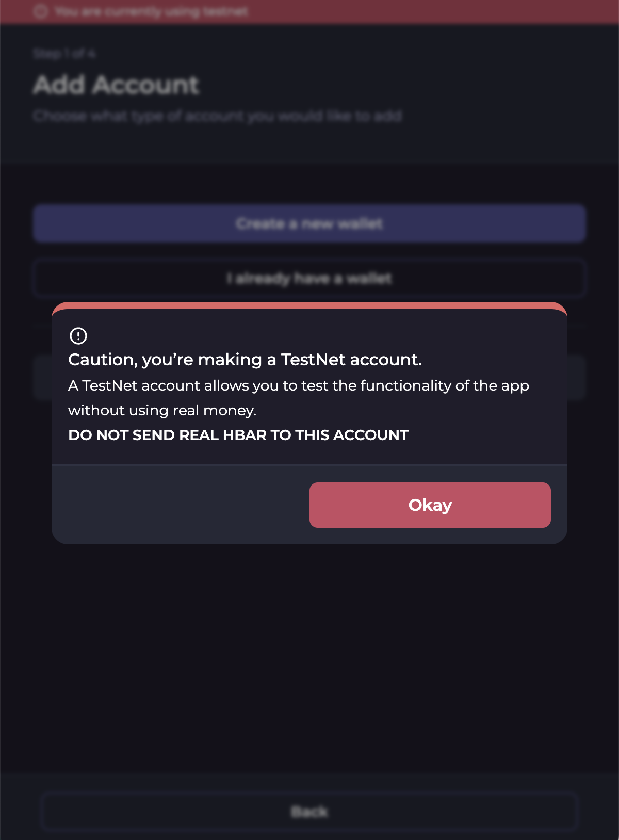
Task: Click the 'Add Account' heading
Action: coord(116,84)
